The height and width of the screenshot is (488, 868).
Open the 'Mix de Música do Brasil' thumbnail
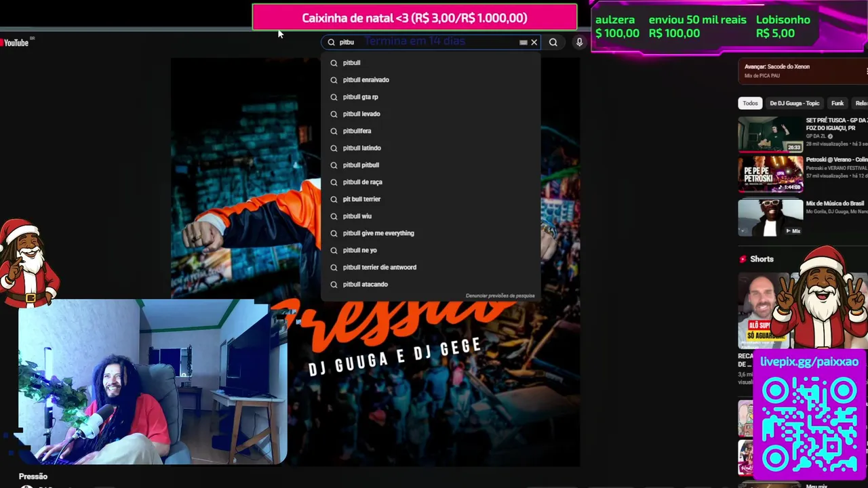click(x=770, y=217)
